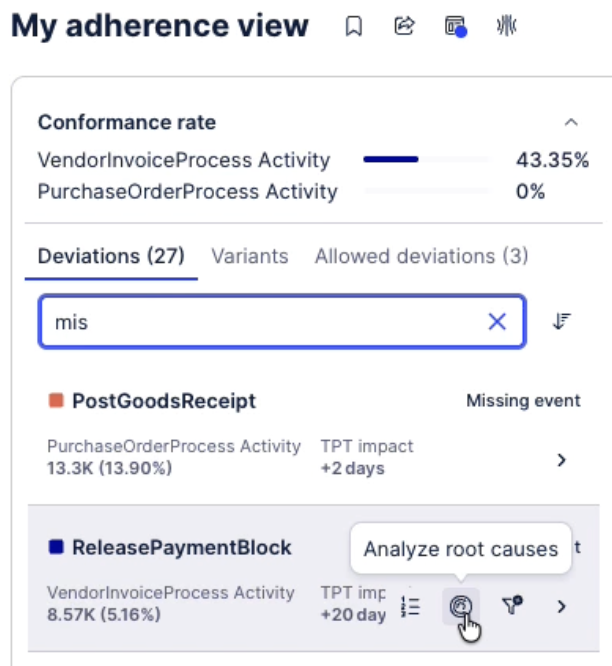This screenshot has width=612, height=666.
Task: Click the waveform icon in the header
Action: coord(506,27)
